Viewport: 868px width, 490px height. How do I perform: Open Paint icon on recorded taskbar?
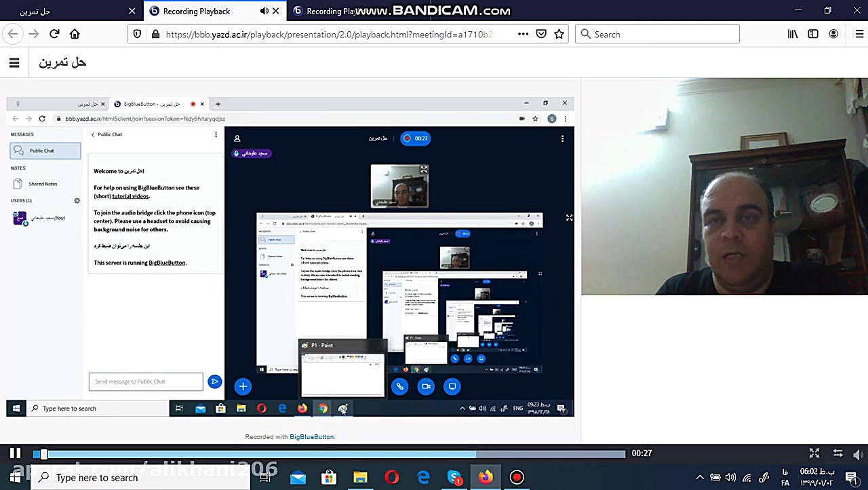(343, 409)
